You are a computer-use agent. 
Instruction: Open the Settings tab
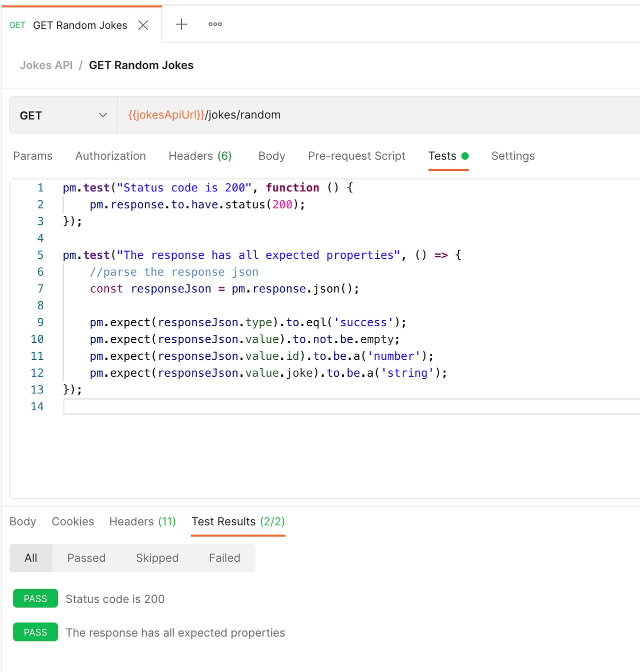pyautogui.click(x=513, y=156)
